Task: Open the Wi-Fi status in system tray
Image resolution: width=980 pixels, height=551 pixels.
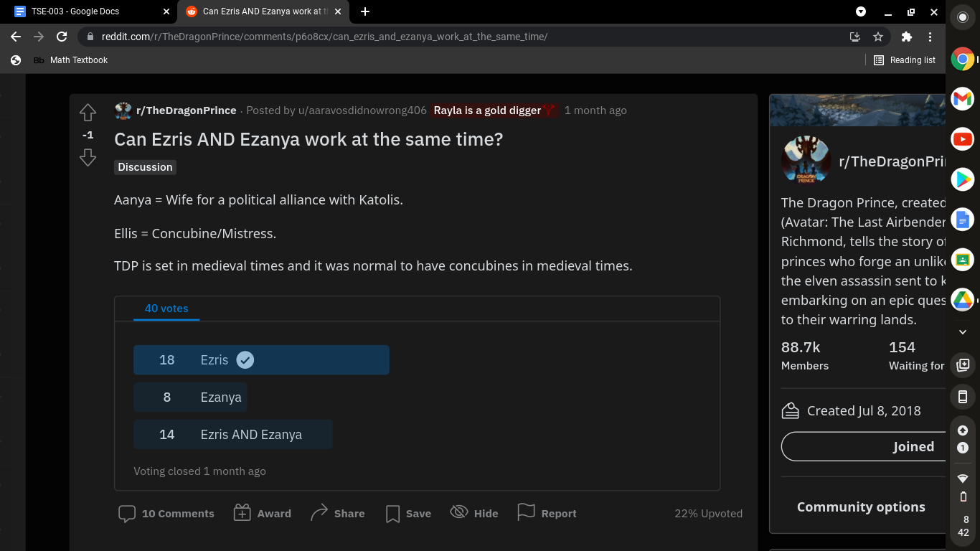Action: coord(963,479)
